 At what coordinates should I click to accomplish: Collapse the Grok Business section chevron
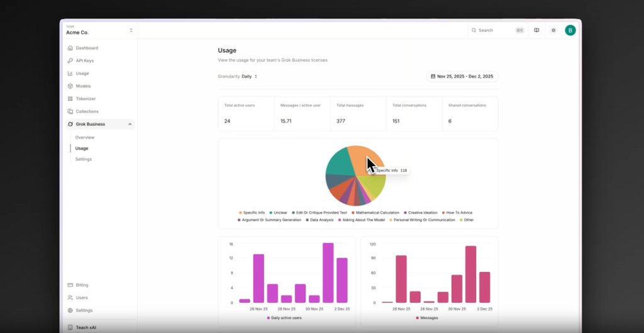pyautogui.click(x=130, y=124)
